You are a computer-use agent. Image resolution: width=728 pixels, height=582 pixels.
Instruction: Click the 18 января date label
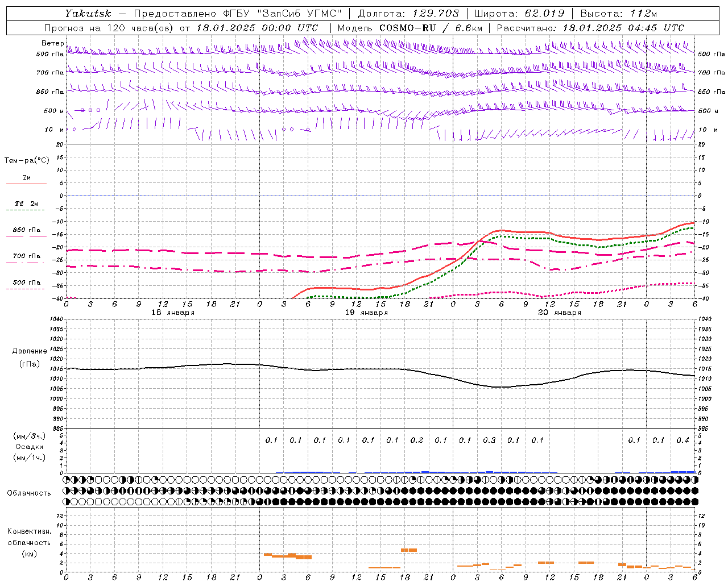coord(173,313)
